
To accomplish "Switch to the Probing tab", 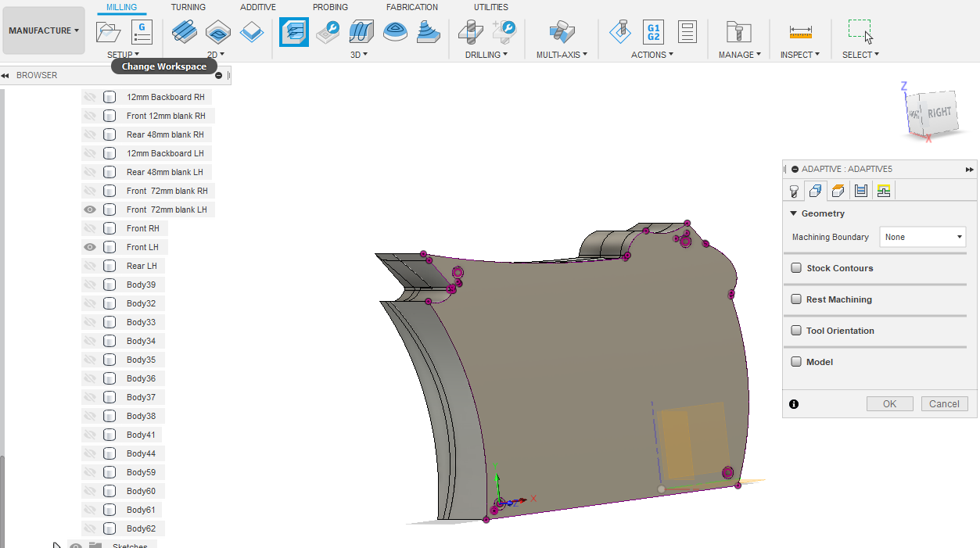I will pos(330,7).
